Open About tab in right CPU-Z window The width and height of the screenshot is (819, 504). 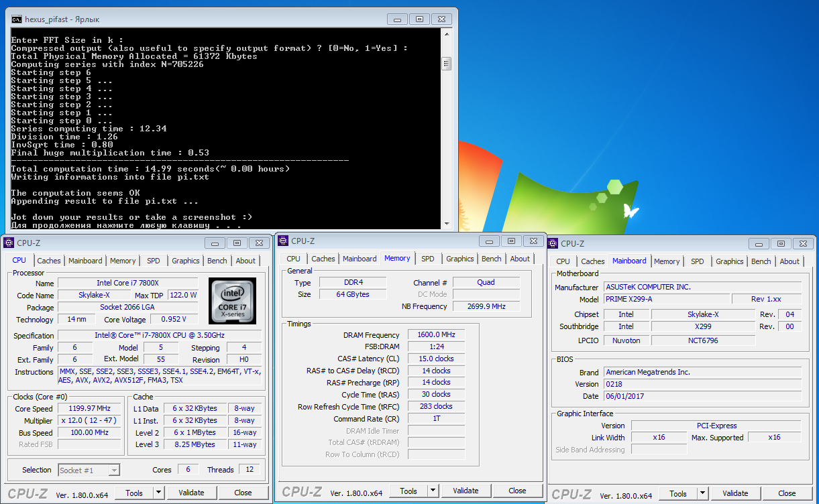click(789, 261)
